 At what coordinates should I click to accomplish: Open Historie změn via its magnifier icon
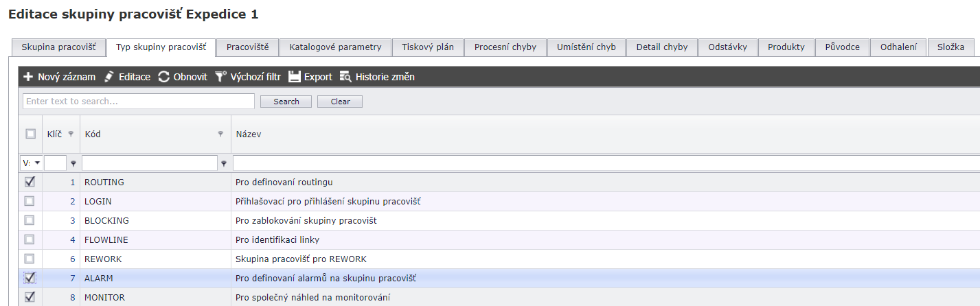click(345, 77)
